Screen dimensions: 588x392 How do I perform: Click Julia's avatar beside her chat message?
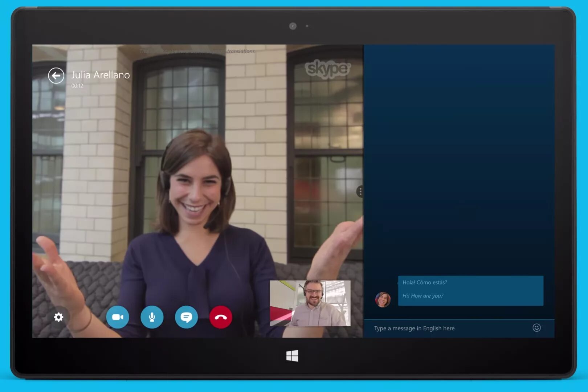(383, 299)
